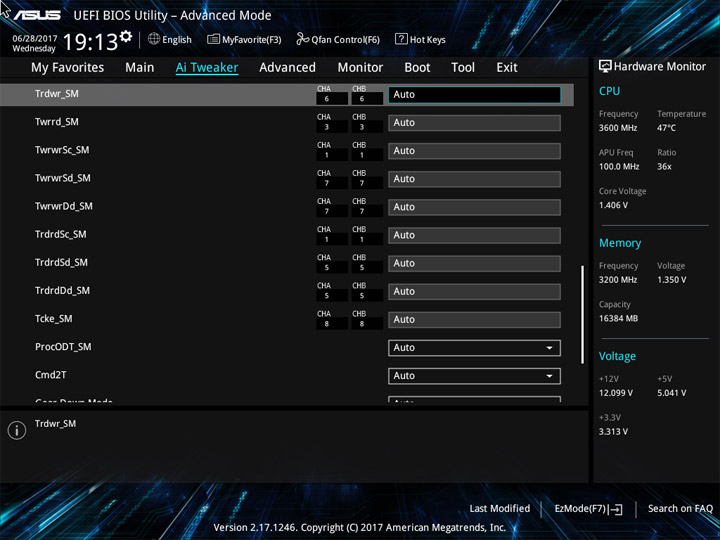
Task: Click the TwrwrDd_SM Auto field
Action: coord(474,207)
